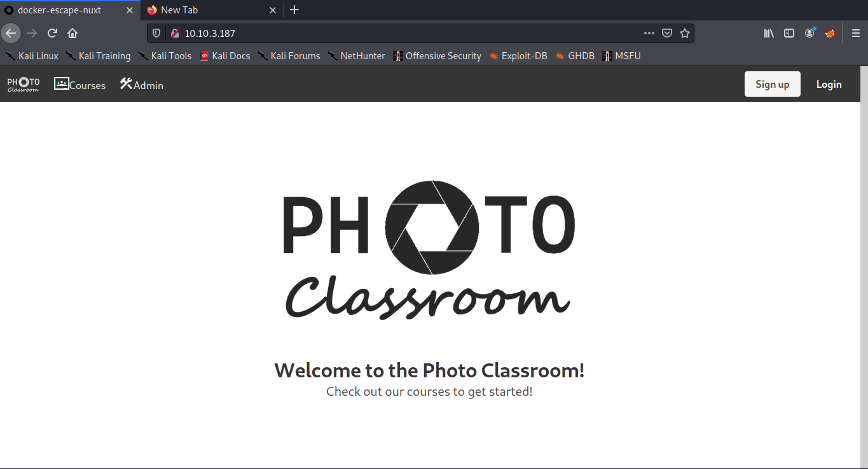Screen dimensions: 868x469
Task: Click the Photo Classroom navbar logo
Action: (x=23, y=85)
